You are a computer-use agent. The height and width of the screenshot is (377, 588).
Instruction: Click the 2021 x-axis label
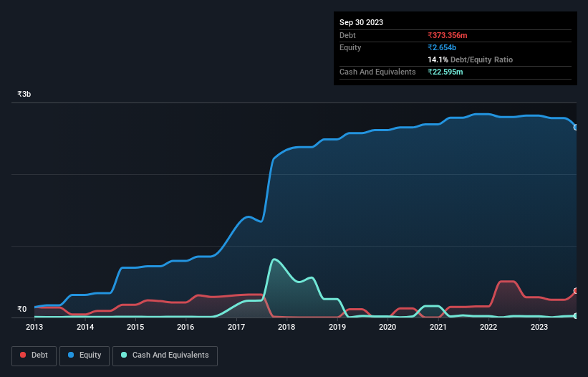438,327
